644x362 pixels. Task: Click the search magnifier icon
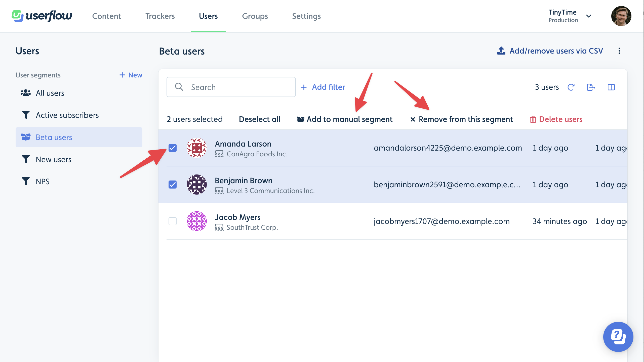tap(179, 87)
